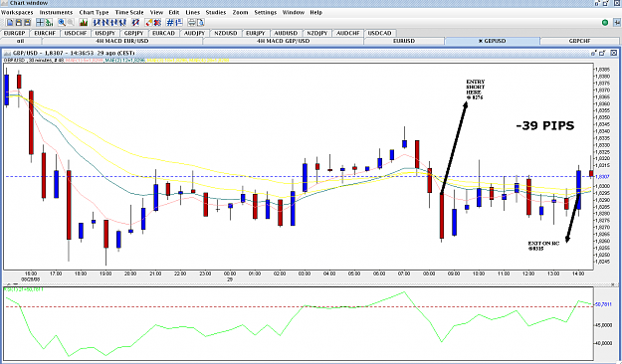The width and height of the screenshot is (622, 364).
Task: Click the printer icon
Action: pyautogui.click(x=192, y=23)
